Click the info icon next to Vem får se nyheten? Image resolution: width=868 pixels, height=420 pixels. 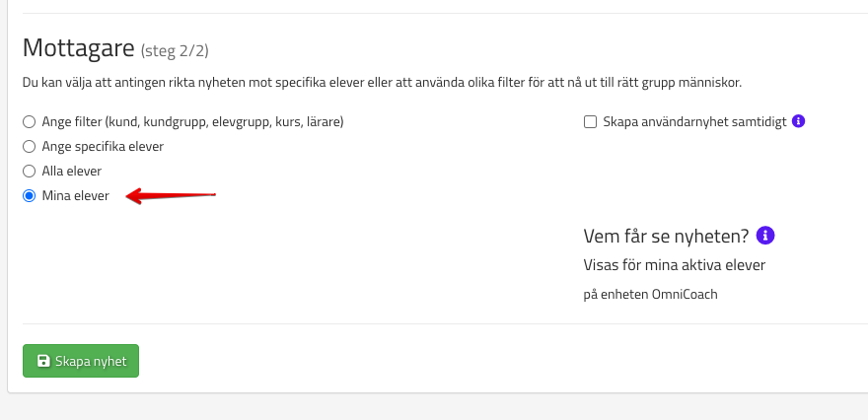pos(765,236)
